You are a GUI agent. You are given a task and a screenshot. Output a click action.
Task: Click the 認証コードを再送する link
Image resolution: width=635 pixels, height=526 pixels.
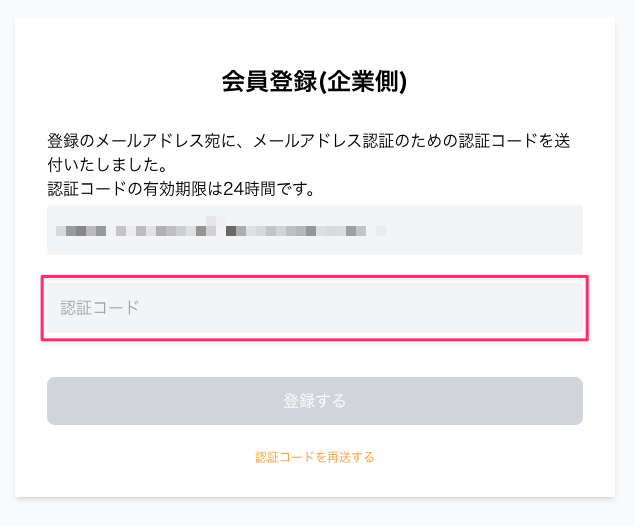pos(315,457)
